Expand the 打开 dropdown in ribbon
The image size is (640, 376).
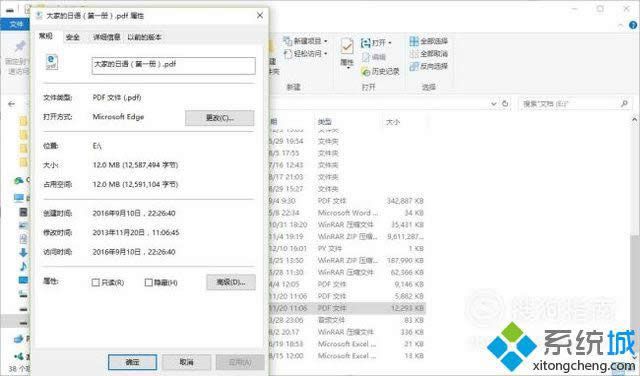376,43
